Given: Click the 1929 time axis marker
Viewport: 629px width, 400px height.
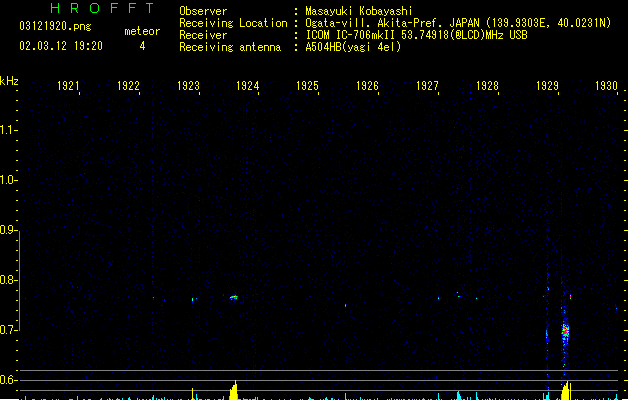Looking at the screenshot, I should tap(547, 86).
